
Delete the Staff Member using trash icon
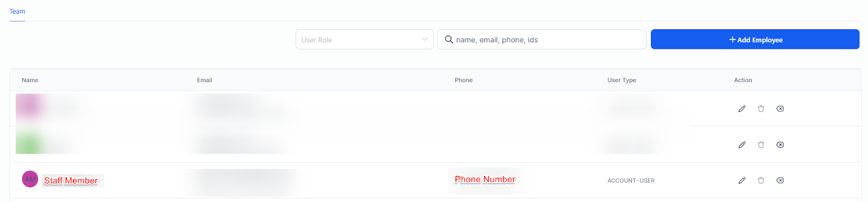point(761,180)
